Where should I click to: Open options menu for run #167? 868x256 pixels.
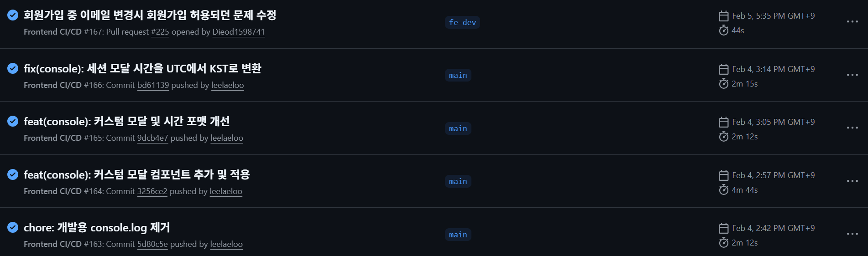tap(852, 22)
